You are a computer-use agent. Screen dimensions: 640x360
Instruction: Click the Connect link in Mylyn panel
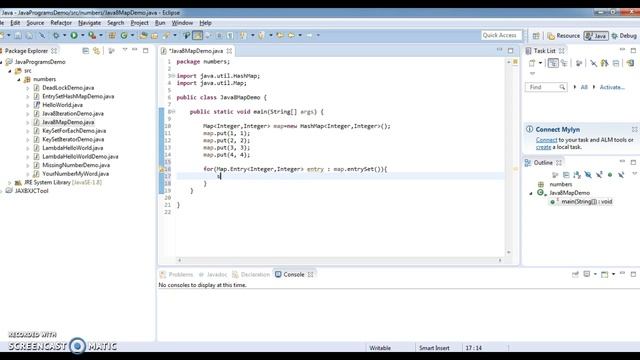pyautogui.click(x=546, y=140)
